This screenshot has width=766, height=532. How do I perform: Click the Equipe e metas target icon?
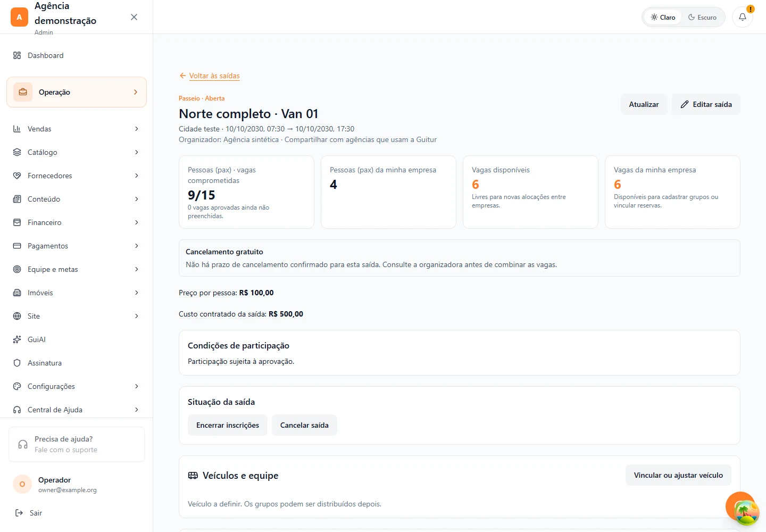coord(17,269)
